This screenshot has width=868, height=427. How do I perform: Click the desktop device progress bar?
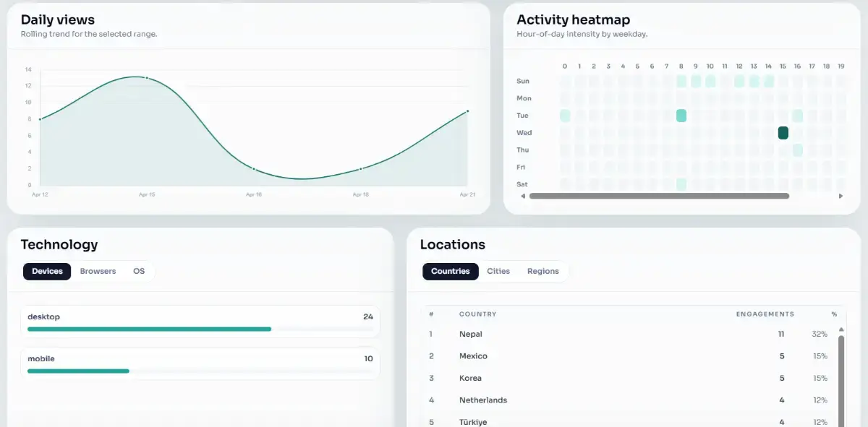click(200, 329)
